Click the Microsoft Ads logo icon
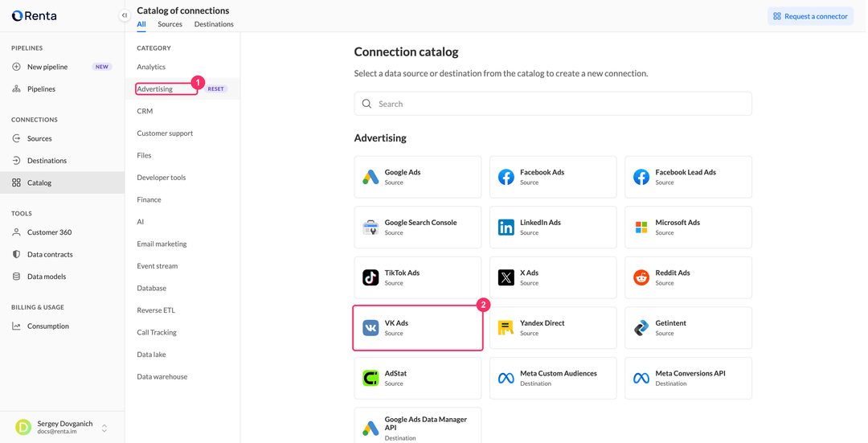The height and width of the screenshot is (443, 868). (641, 228)
